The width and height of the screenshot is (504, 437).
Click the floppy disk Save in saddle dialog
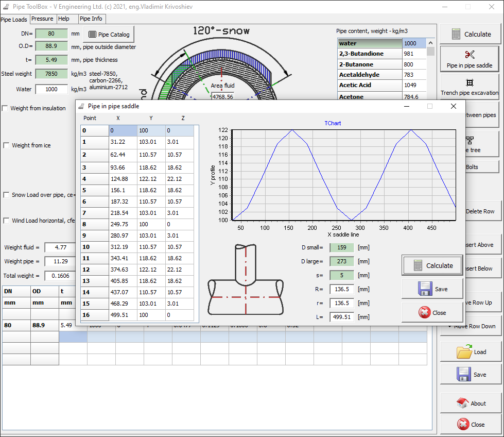432,289
